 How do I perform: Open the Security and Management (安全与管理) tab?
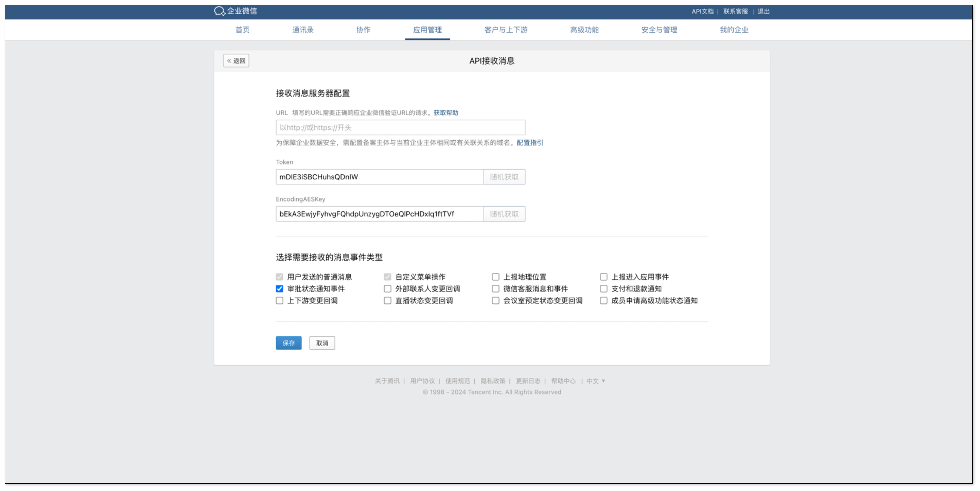click(x=659, y=30)
